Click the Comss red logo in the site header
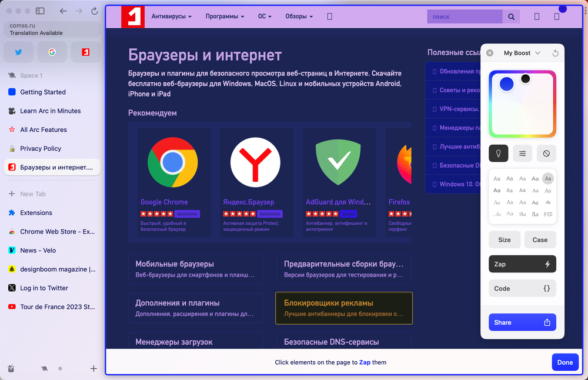The width and height of the screenshot is (588, 380). coord(133,16)
